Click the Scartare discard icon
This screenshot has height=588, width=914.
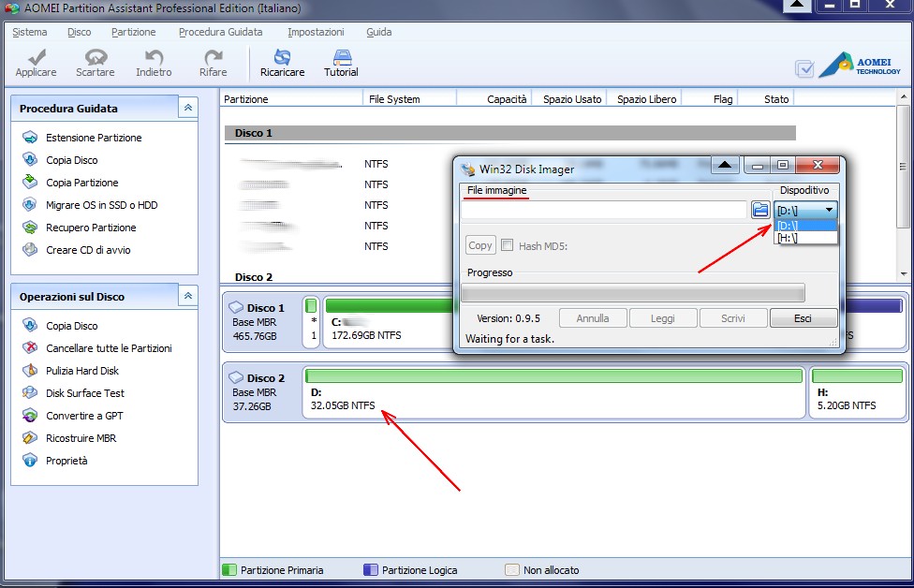pos(95,58)
